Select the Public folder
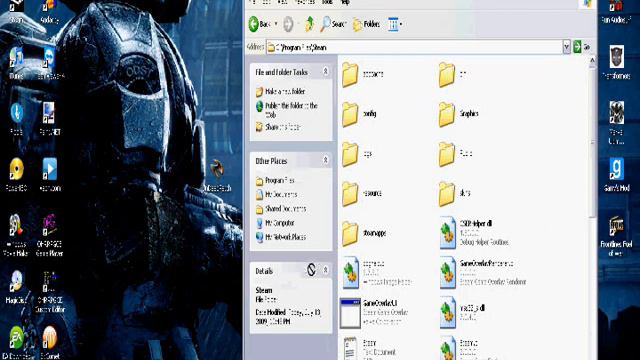The height and width of the screenshot is (360, 640). (x=456, y=154)
